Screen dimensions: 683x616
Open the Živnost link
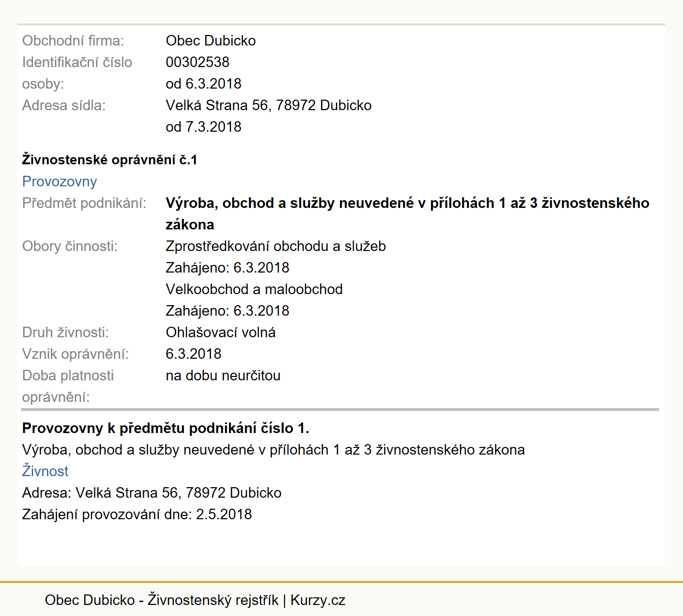[x=45, y=471]
